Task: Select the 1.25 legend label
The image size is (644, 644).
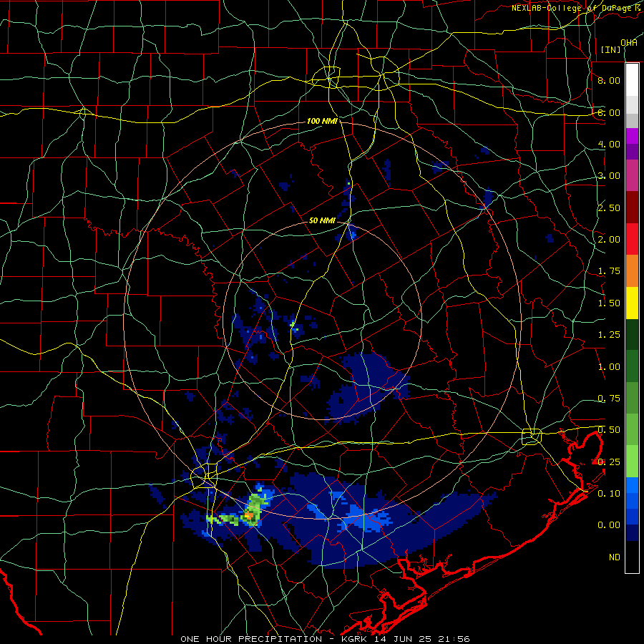Action: pyautogui.click(x=609, y=335)
